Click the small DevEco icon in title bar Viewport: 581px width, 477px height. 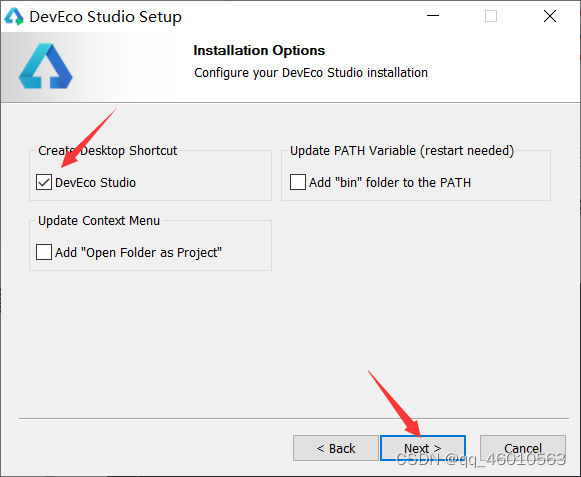point(14,17)
